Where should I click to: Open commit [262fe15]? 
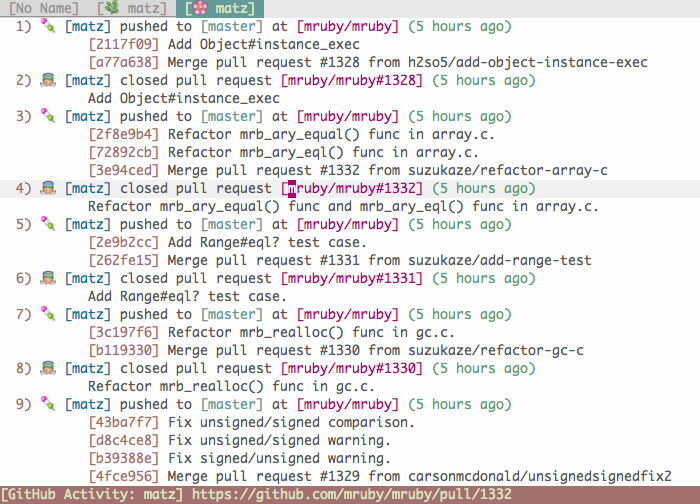[x=124, y=260]
